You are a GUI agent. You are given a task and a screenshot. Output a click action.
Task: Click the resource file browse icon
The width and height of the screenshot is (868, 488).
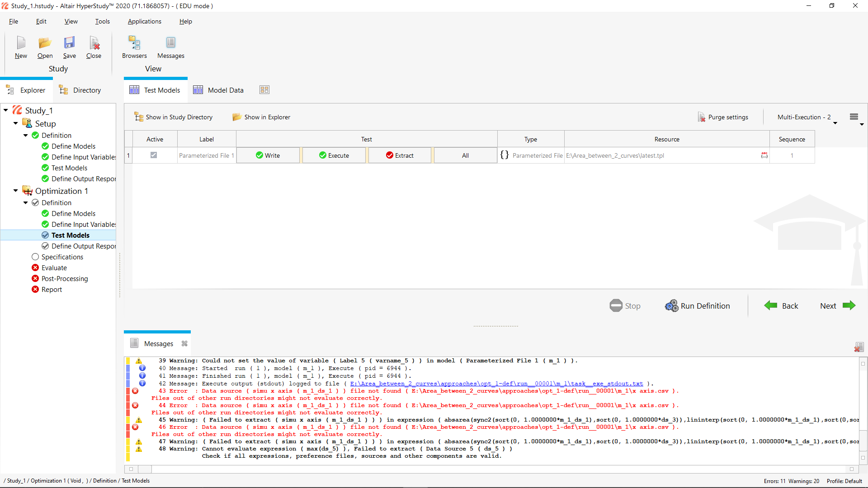764,155
